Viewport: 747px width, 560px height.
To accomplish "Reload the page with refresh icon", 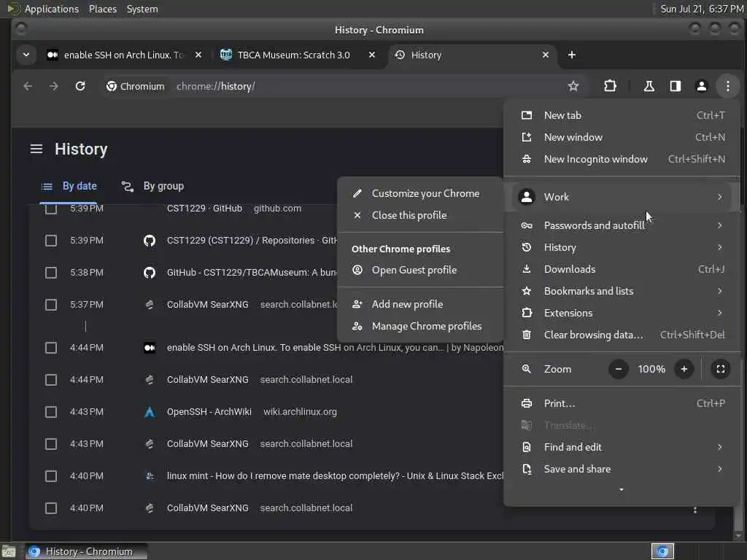I will pos(80,86).
